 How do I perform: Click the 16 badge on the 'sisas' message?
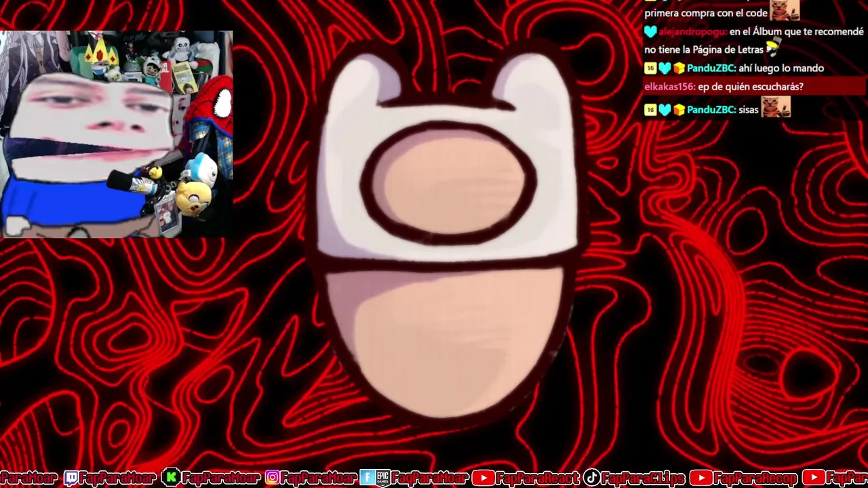click(x=650, y=109)
